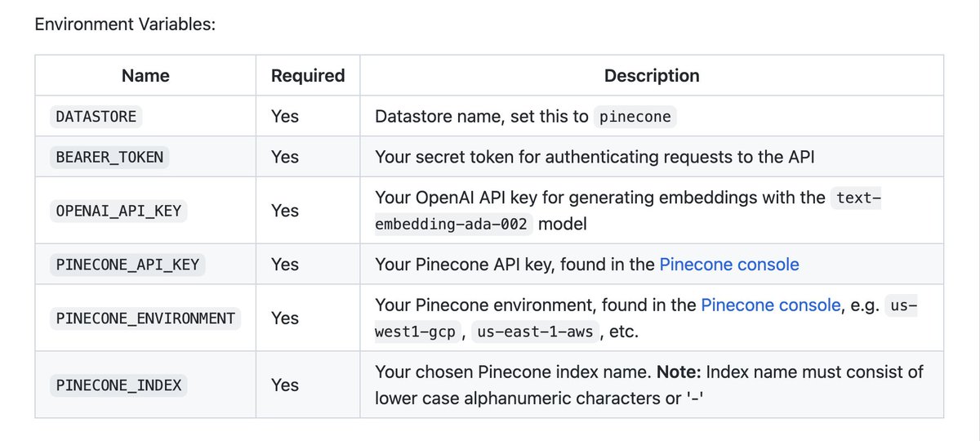Click the Description column header

click(652, 76)
